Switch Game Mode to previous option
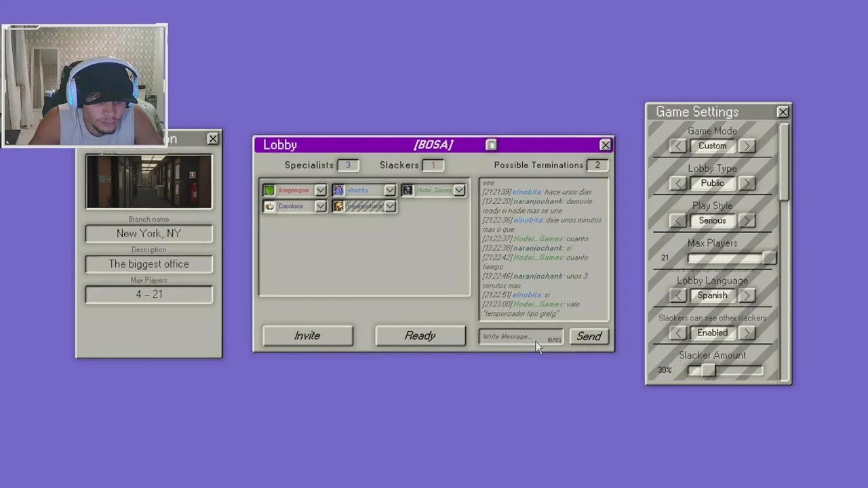 678,146
